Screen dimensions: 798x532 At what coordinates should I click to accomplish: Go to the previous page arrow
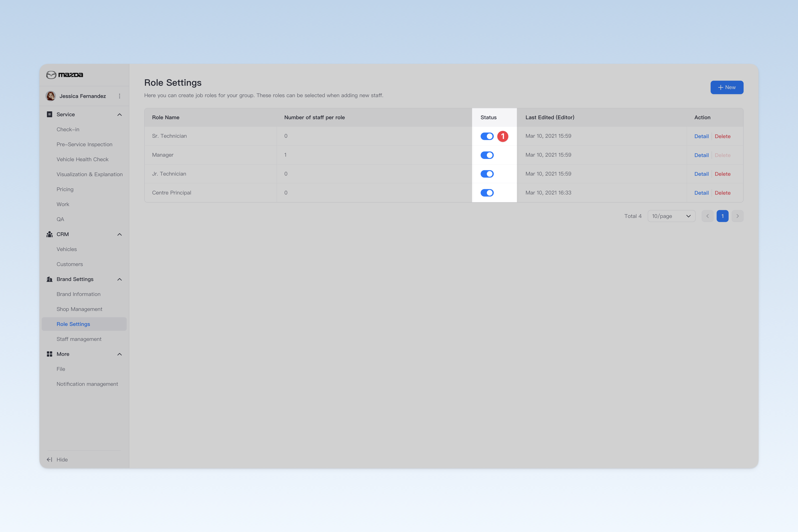coord(707,216)
